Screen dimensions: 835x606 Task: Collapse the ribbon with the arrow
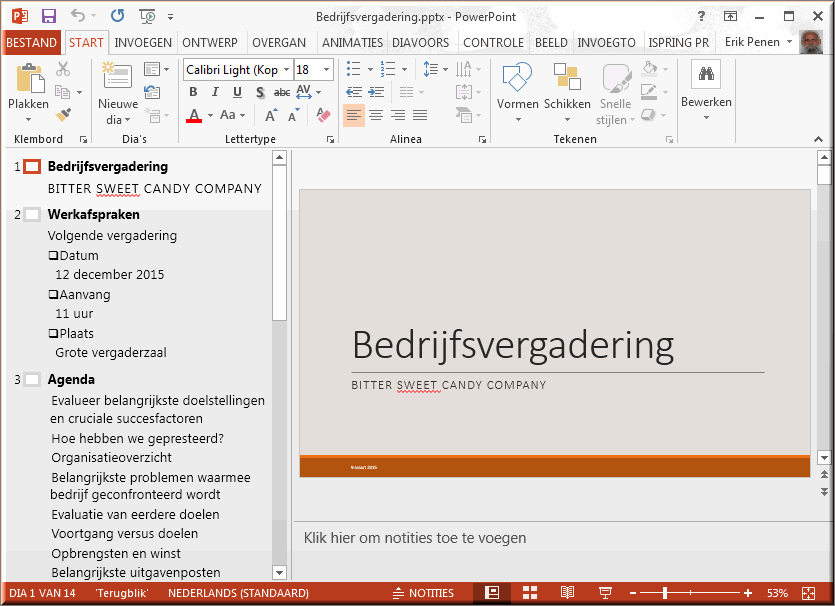point(818,139)
